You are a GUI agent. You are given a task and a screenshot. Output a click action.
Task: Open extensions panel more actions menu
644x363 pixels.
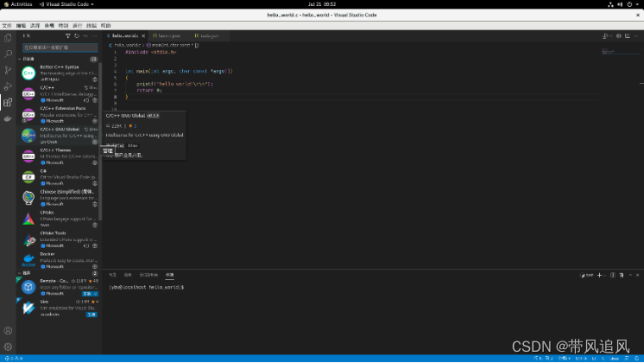click(x=94, y=35)
